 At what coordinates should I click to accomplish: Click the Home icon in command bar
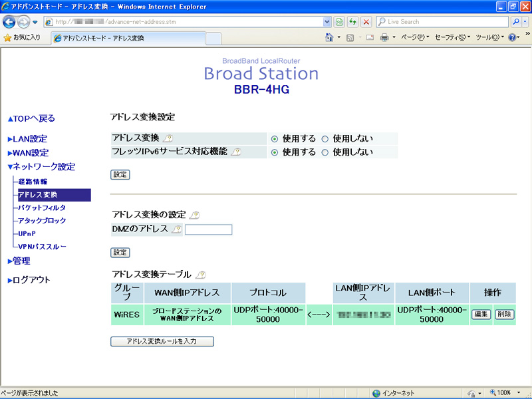(329, 37)
